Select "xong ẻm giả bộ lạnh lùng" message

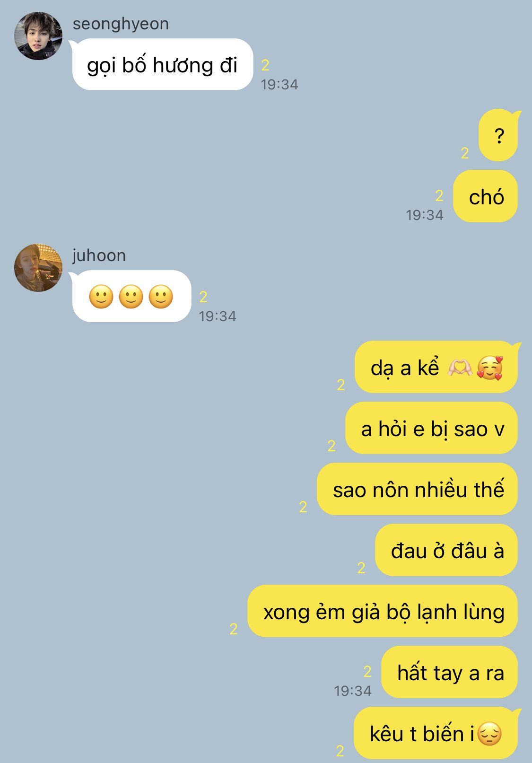[383, 611]
